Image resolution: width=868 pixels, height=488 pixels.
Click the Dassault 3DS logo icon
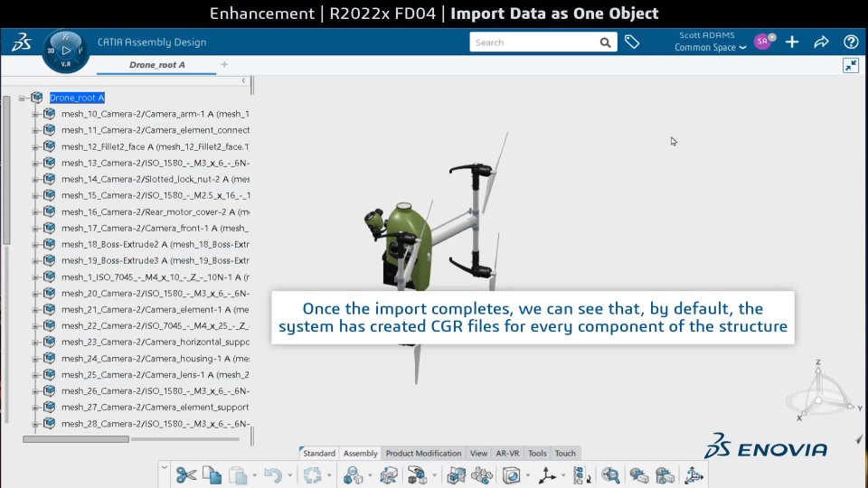coord(22,42)
